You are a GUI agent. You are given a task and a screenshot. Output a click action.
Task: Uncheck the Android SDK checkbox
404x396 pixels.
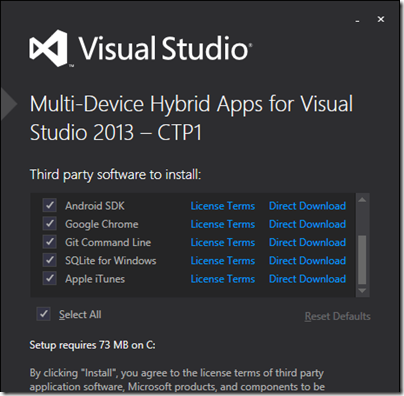[x=49, y=205]
